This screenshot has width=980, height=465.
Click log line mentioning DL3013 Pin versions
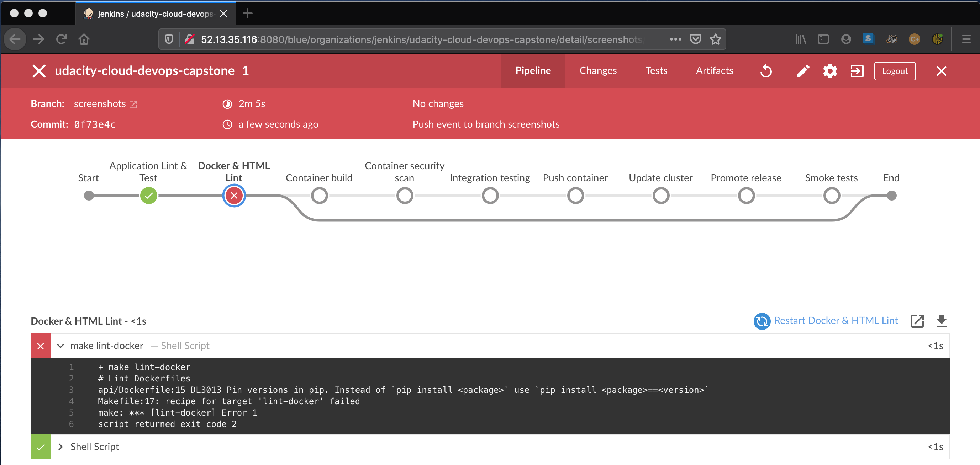point(403,390)
